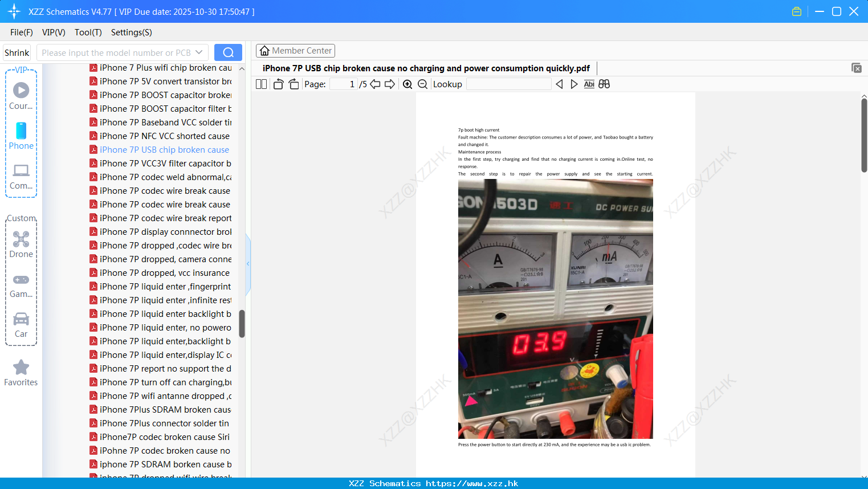Open iPhone 7P liquid enter, fingerprint file
The height and width of the screenshot is (489, 868).
point(161,287)
